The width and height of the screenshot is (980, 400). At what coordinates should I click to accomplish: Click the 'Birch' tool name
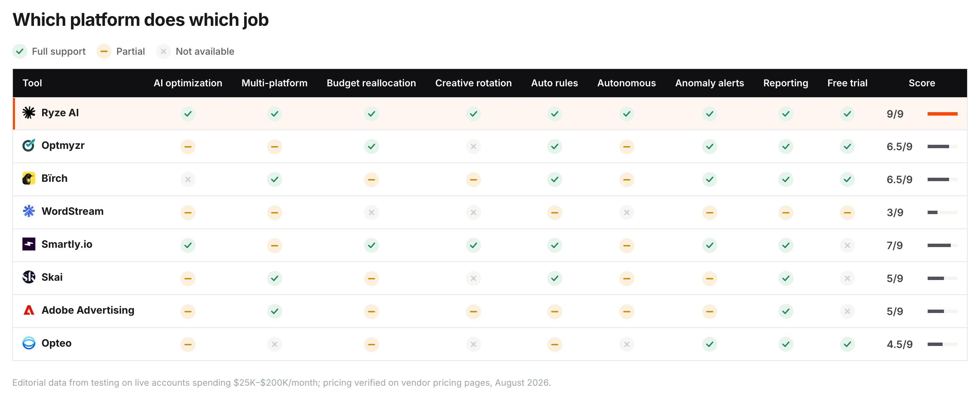[54, 178]
